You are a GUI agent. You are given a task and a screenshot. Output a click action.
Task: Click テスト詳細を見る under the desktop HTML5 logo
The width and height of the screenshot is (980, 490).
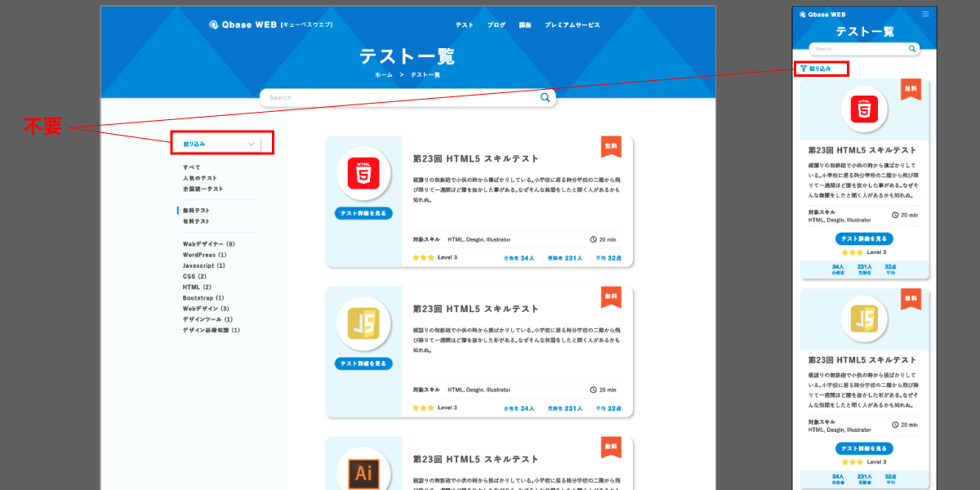[363, 213]
